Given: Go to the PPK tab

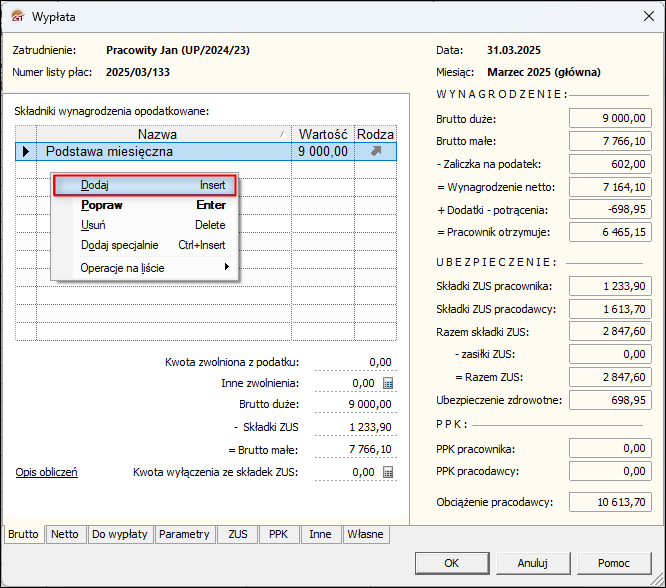Looking at the screenshot, I should [277, 535].
